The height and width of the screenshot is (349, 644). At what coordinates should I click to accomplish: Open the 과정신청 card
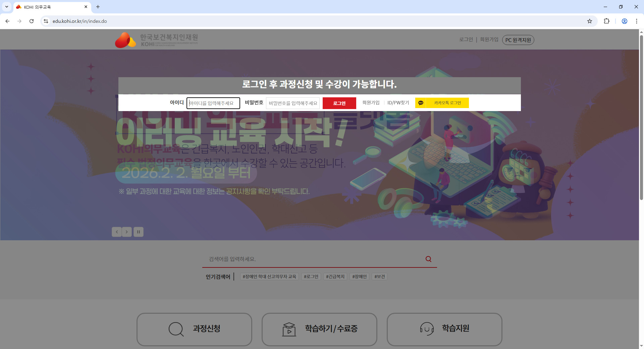click(x=194, y=329)
